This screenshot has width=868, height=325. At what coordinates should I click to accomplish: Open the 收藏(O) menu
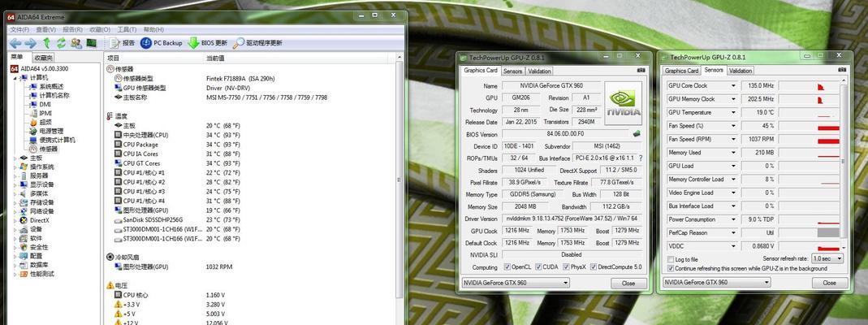coord(100,29)
